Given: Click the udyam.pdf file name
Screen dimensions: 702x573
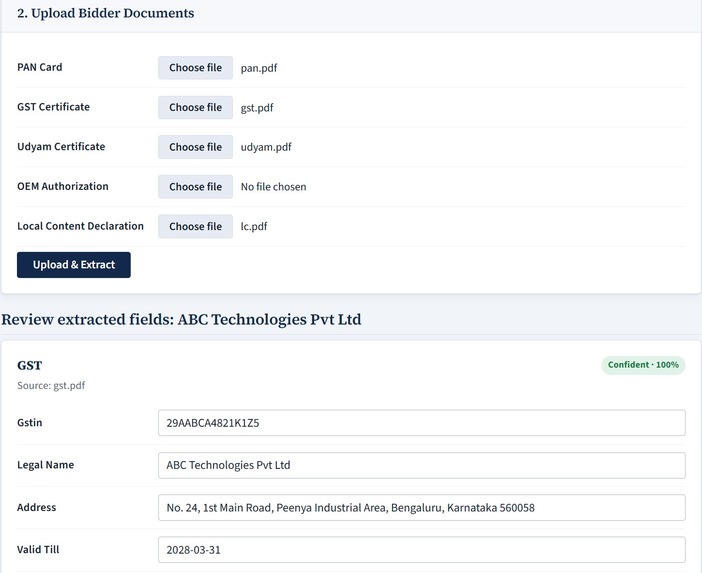Looking at the screenshot, I should (266, 147).
